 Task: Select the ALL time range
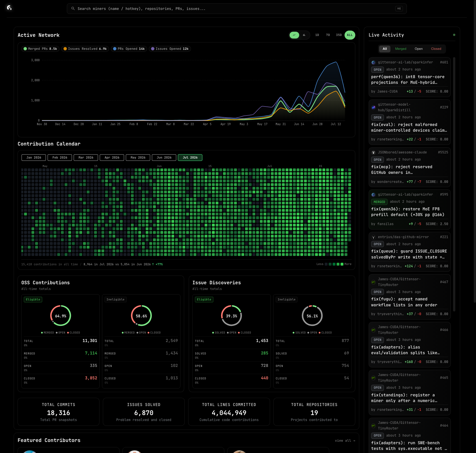point(350,35)
